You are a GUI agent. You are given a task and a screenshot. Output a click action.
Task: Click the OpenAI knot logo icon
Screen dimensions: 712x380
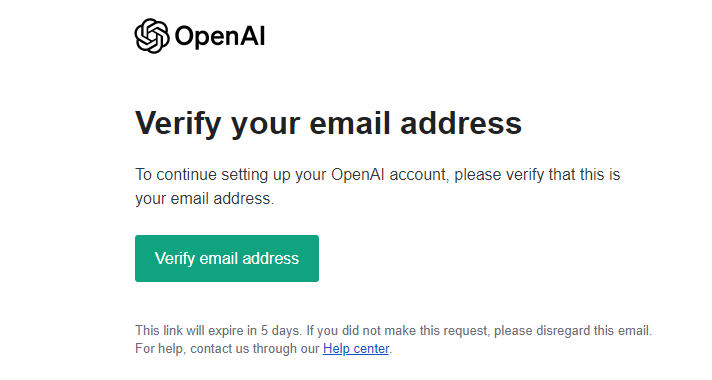152,36
